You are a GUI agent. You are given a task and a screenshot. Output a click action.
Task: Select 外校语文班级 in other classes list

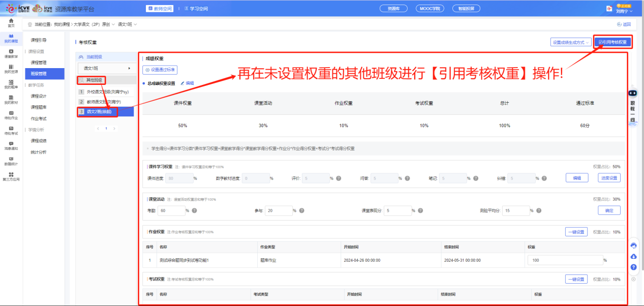(107, 92)
